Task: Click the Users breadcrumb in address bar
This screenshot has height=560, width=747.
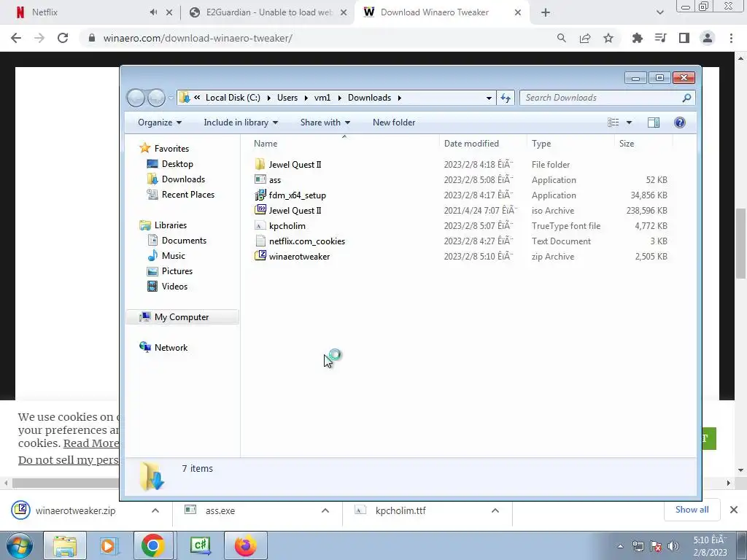Action: [287, 98]
